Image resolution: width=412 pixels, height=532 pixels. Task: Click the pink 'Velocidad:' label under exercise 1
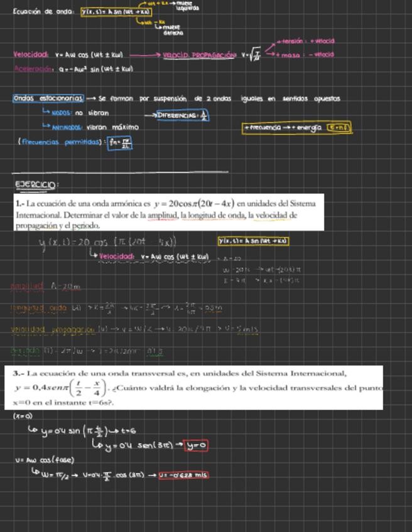(117, 257)
